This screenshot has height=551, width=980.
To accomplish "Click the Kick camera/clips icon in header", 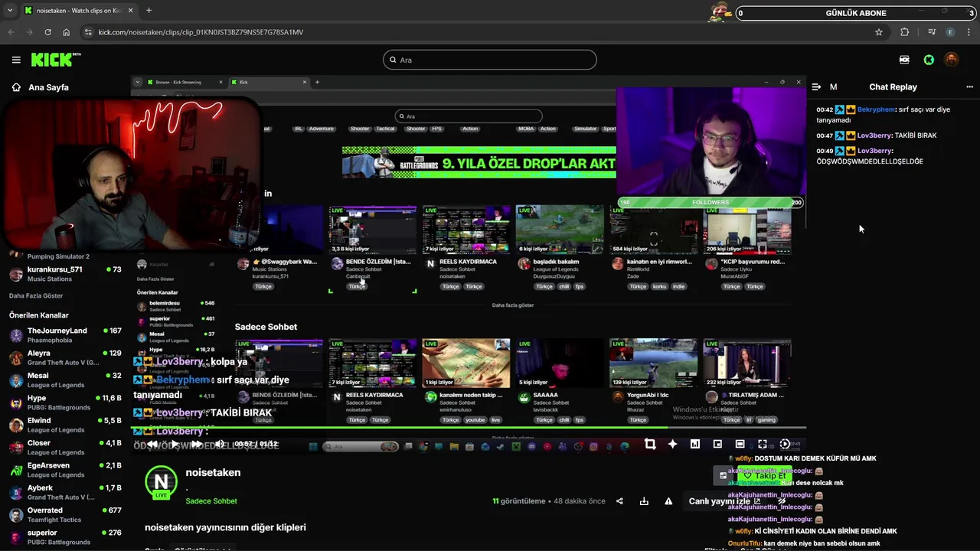I will [904, 60].
